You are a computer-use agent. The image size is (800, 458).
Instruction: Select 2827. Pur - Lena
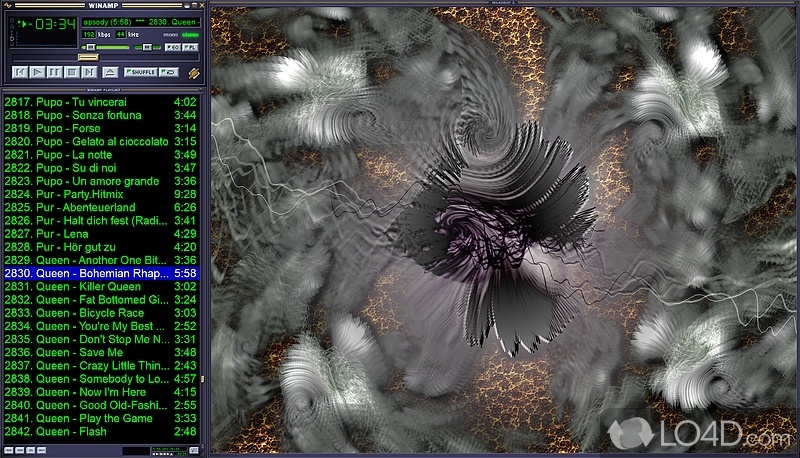coord(101,234)
